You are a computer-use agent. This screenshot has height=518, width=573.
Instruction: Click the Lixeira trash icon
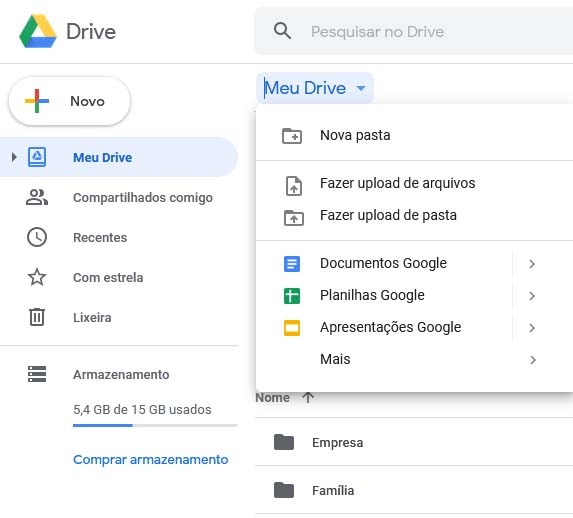click(x=37, y=317)
